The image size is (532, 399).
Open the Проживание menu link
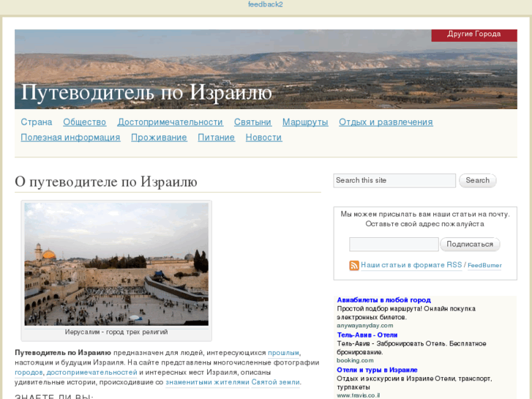[159, 138]
